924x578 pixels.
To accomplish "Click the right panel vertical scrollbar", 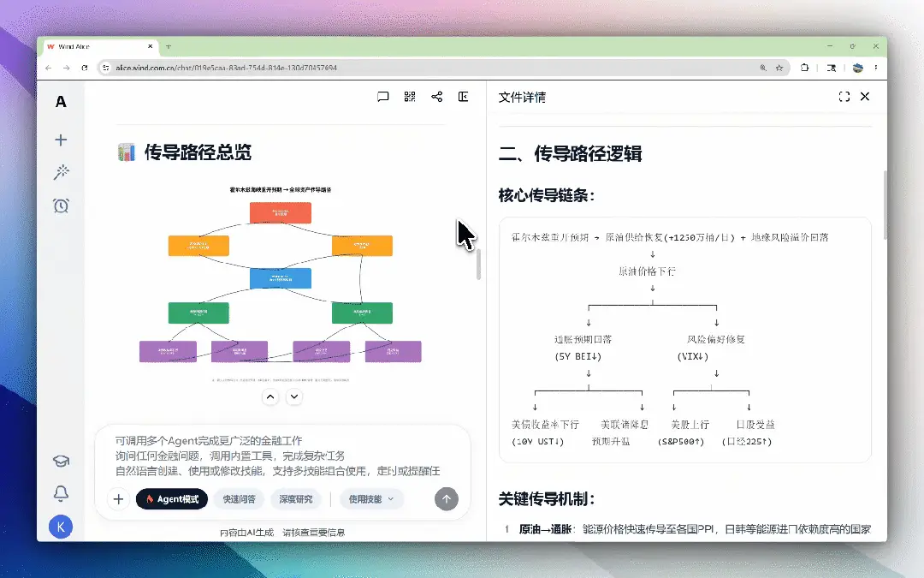I will (x=885, y=206).
